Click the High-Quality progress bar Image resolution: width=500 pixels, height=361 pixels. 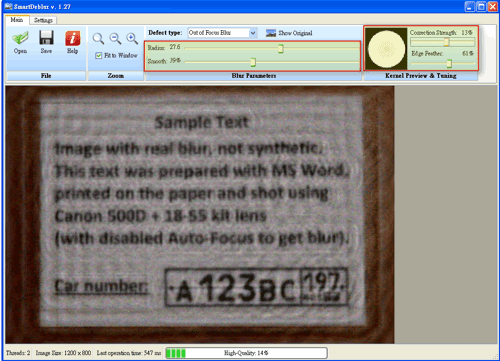(x=246, y=353)
